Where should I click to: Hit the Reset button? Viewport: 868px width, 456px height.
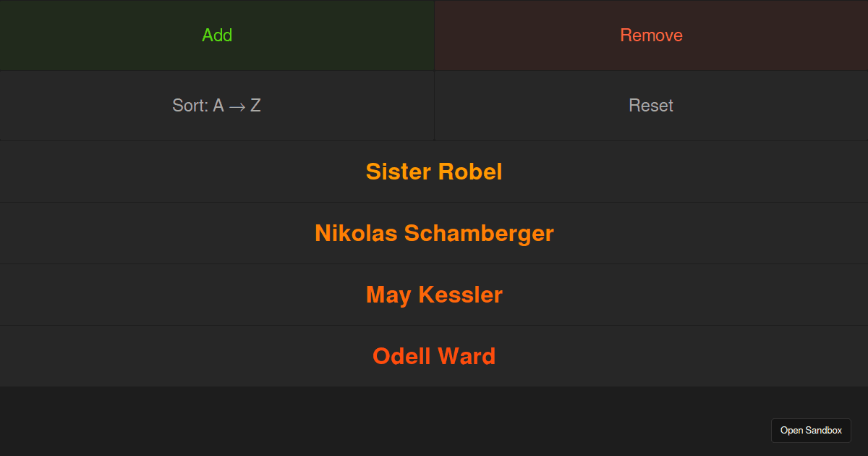tap(651, 106)
